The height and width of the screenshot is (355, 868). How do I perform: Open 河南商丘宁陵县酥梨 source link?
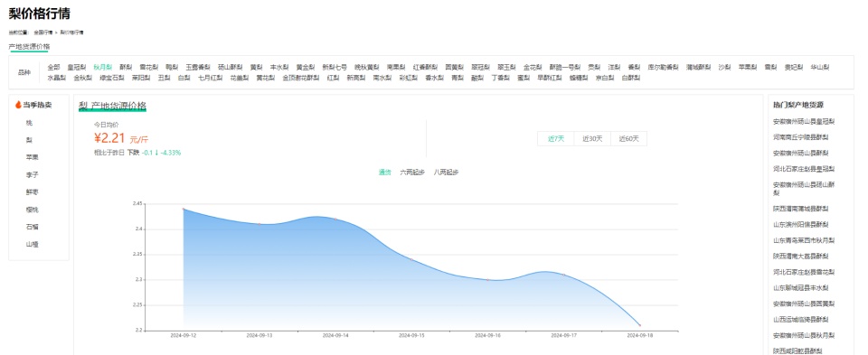[801, 136]
